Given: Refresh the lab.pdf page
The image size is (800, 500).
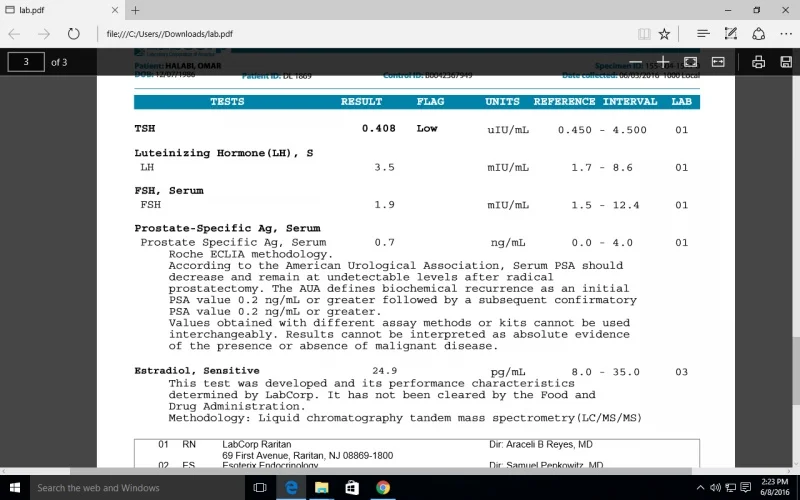Looking at the screenshot, I should (x=73, y=34).
